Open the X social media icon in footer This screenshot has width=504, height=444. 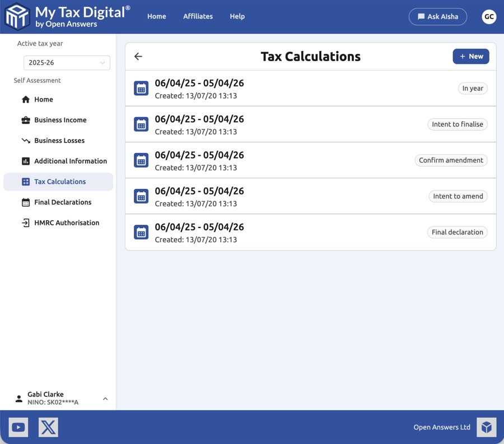(48, 427)
